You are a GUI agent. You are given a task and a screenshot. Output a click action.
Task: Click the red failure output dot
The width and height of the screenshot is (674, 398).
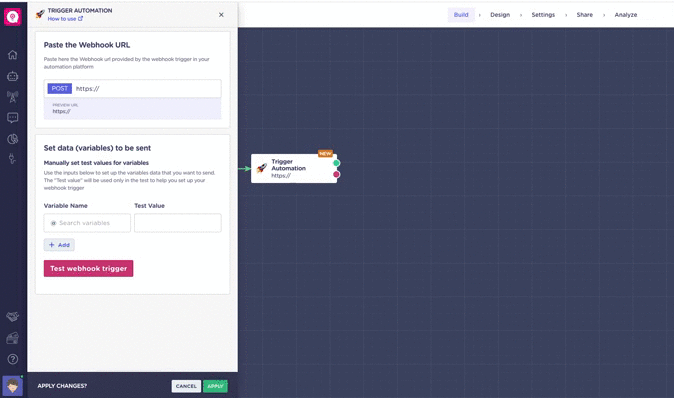tap(337, 175)
